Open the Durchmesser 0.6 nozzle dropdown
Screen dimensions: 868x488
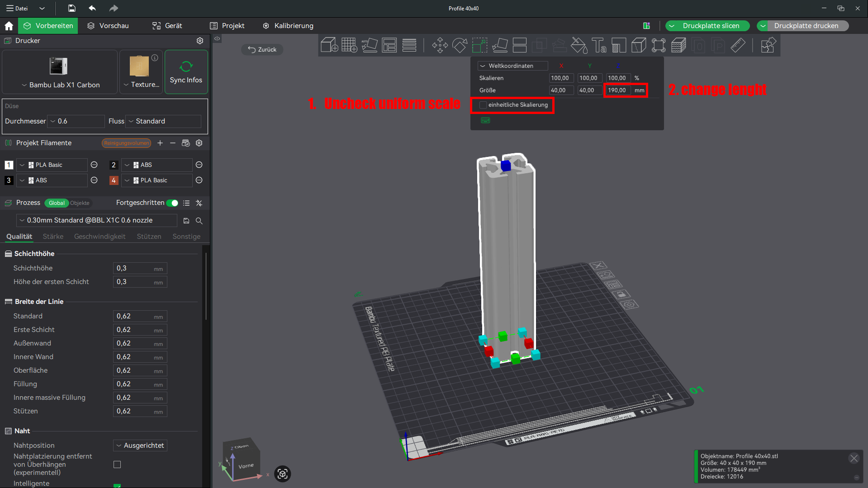click(x=76, y=121)
